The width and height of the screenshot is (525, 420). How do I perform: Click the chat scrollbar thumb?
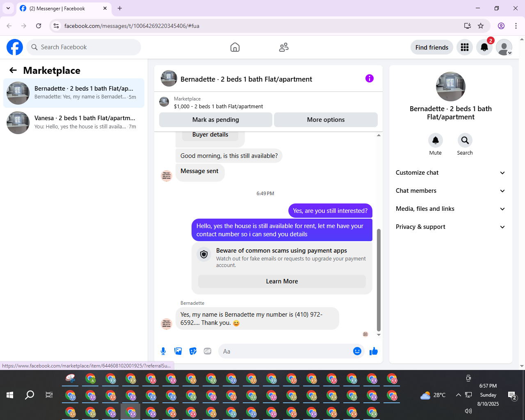[x=379, y=280]
